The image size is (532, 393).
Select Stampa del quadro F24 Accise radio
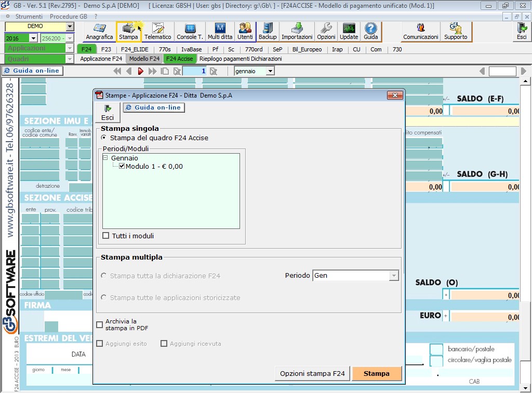tap(104, 138)
